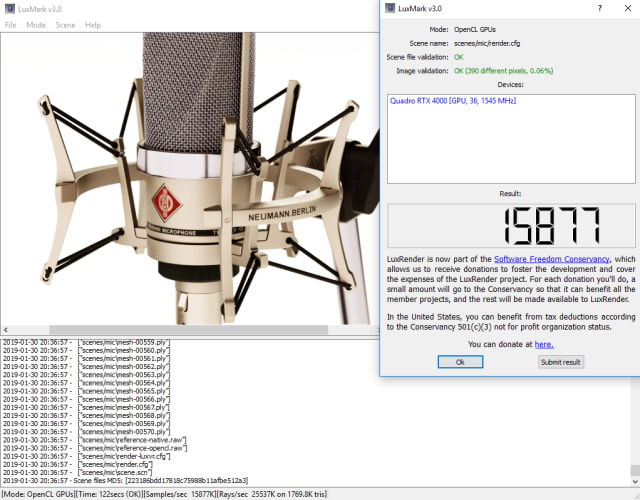This screenshot has height=500, width=640.
Task: Open the File menu
Action: click(x=11, y=25)
